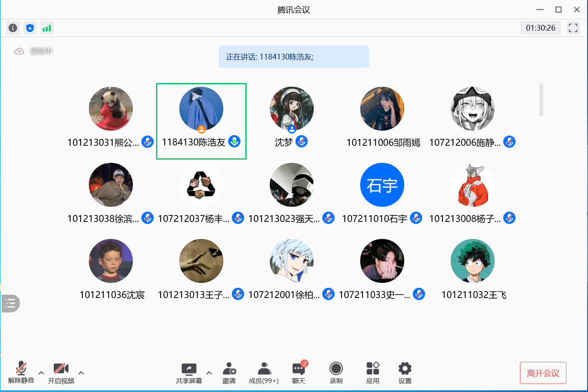The height and width of the screenshot is (392, 588).
Task: Click Leave Meeting (离开会议) button
Action: point(543,373)
